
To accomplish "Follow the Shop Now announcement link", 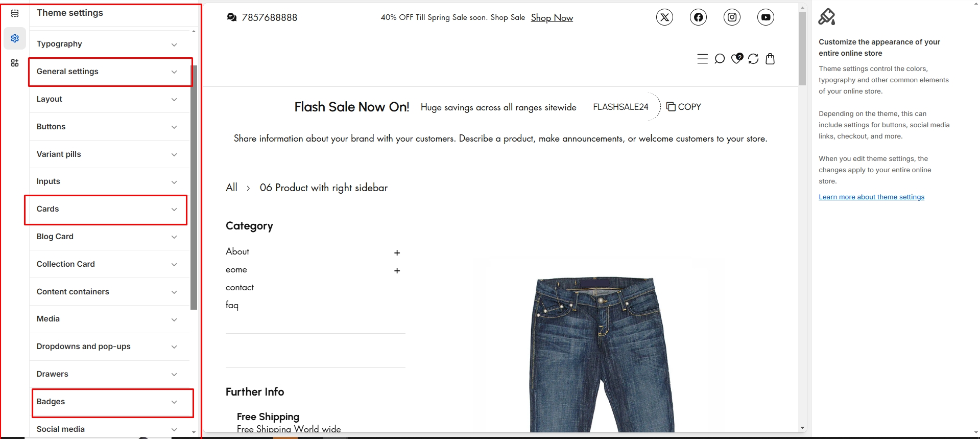I will click(552, 18).
